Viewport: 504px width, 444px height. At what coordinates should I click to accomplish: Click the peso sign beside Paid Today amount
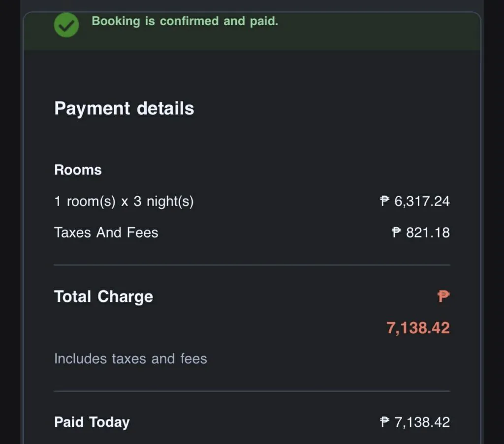pos(385,422)
